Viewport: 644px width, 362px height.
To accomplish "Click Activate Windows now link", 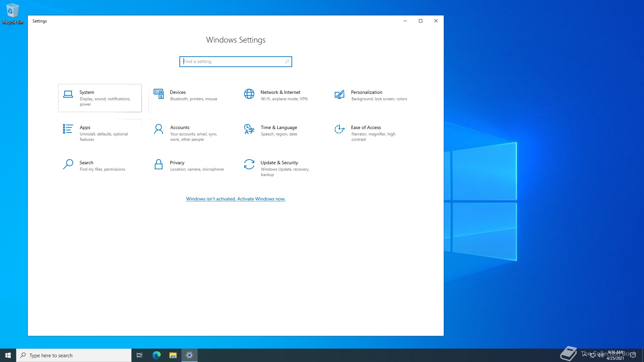I will click(236, 199).
